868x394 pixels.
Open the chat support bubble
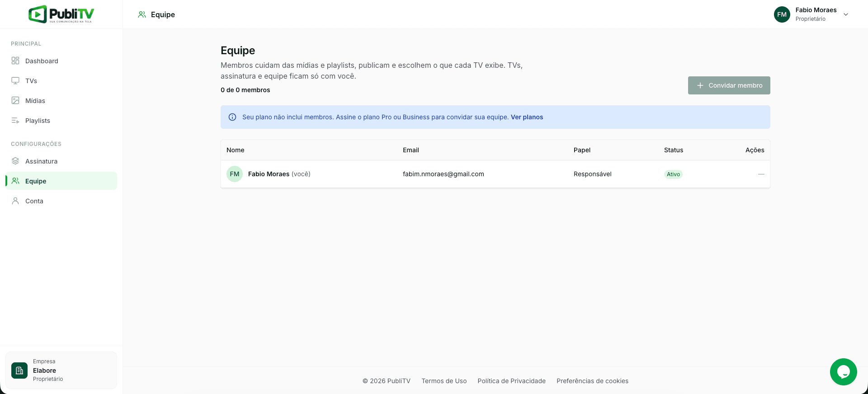[x=844, y=372]
